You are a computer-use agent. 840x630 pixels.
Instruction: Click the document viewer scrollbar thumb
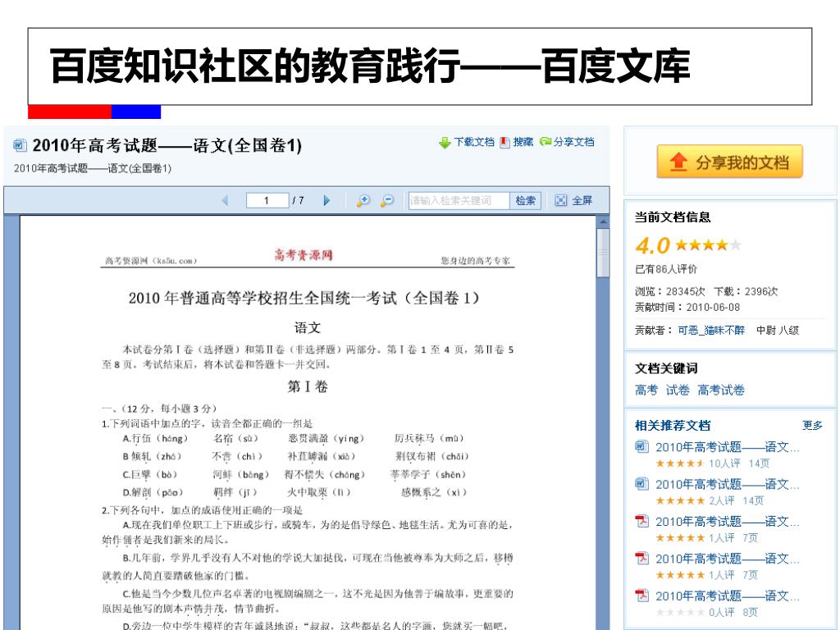pyautogui.click(x=603, y=253)
